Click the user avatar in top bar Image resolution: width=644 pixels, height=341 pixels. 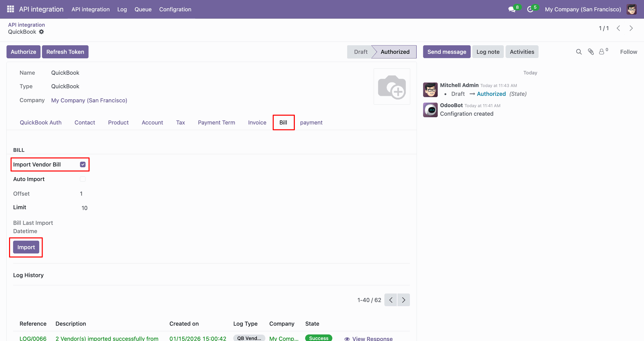pos(632,9)
